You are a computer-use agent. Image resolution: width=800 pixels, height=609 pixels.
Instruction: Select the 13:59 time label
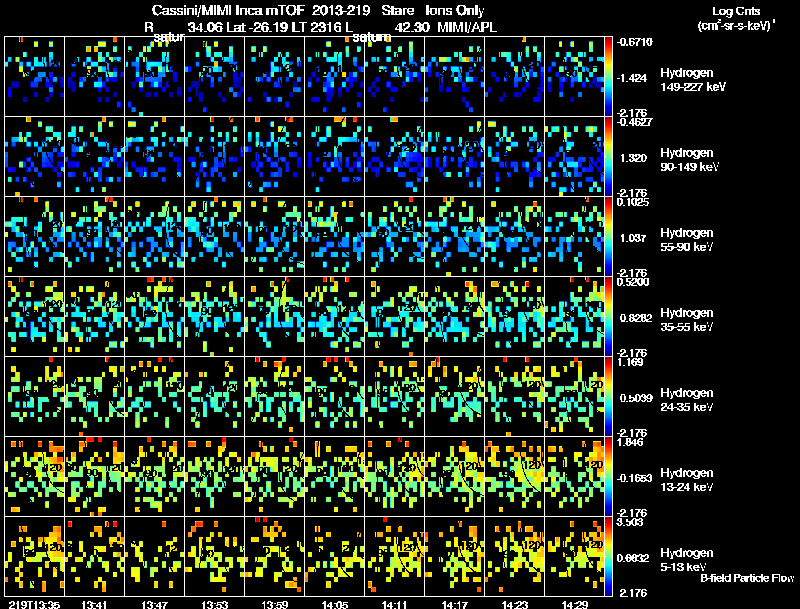pos(274,604)
